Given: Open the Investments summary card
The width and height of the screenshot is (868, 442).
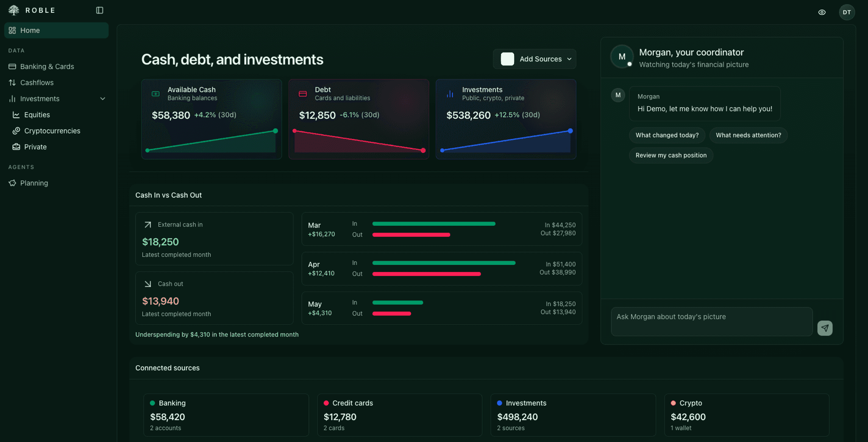Looking at the screenshot, I should pos(506,119).
